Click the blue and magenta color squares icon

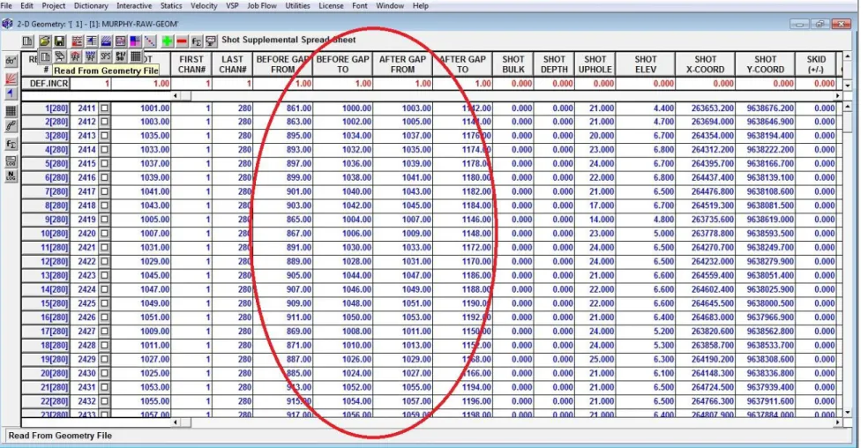pos(135,41)
